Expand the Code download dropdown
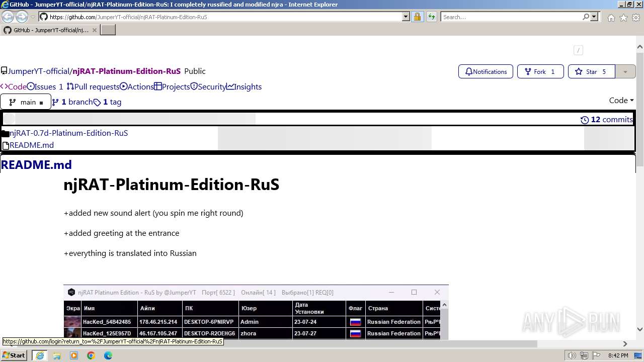 (x=621, y=100)
